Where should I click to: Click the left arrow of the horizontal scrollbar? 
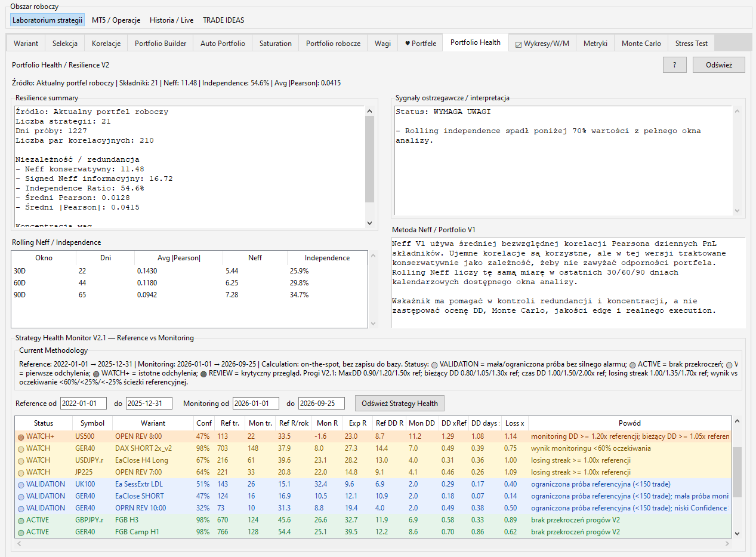pyautogui.click(x=18, y=543)
